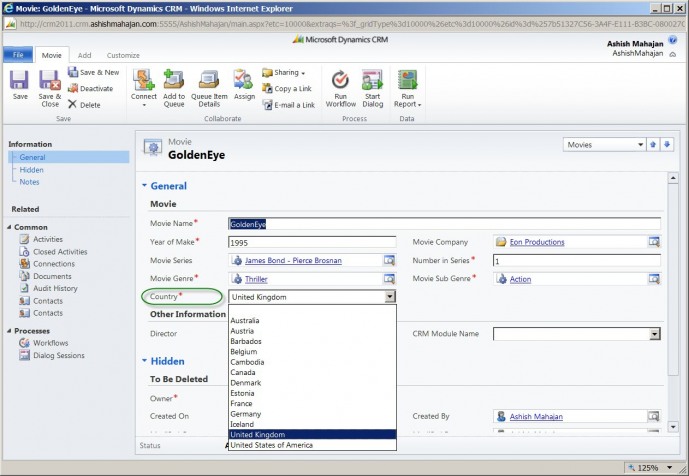
Task: Open James Bond - Pierce Brosnan link
Action: point(293,260)
